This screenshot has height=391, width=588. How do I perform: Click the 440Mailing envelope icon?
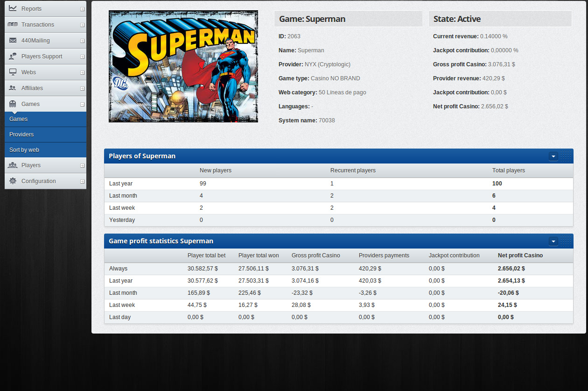pyautogui.click(x=13, y=40)
